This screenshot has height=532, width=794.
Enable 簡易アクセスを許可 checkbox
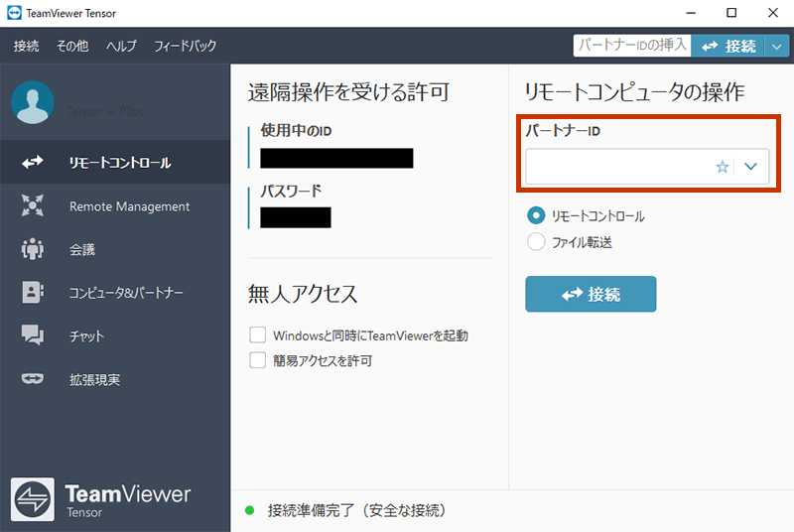257,360
